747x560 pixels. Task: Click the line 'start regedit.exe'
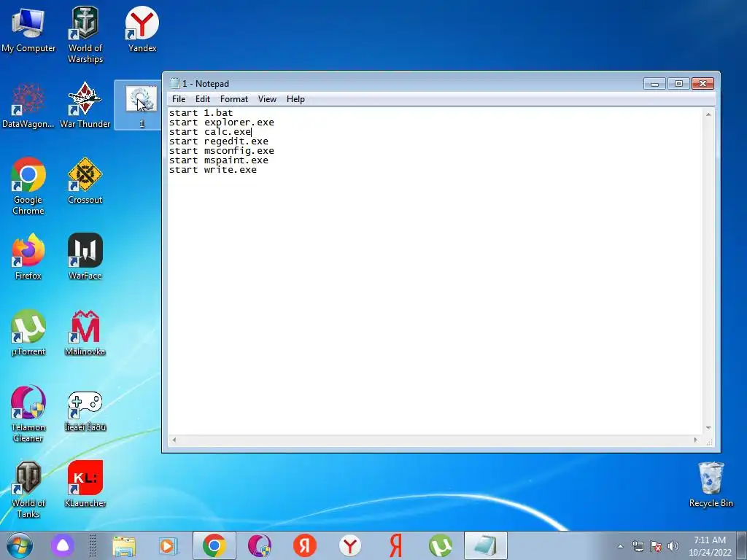[x=219, y=141]
